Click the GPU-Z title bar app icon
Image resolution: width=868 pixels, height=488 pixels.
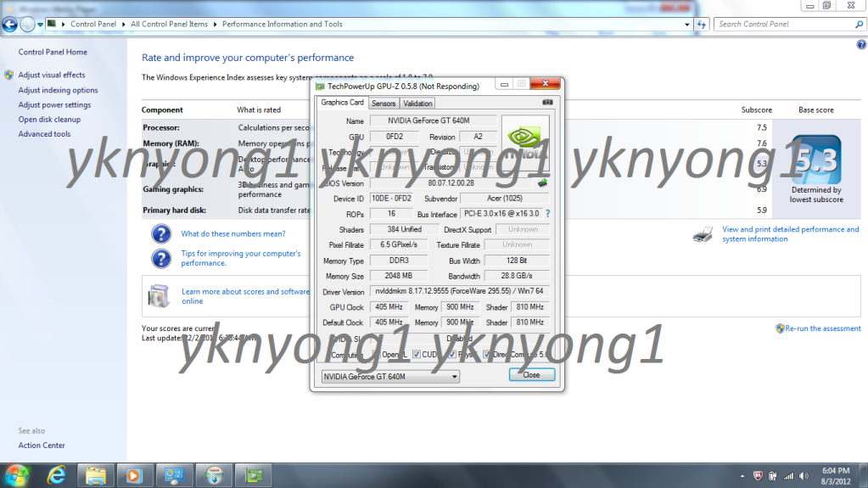point(320,87)
